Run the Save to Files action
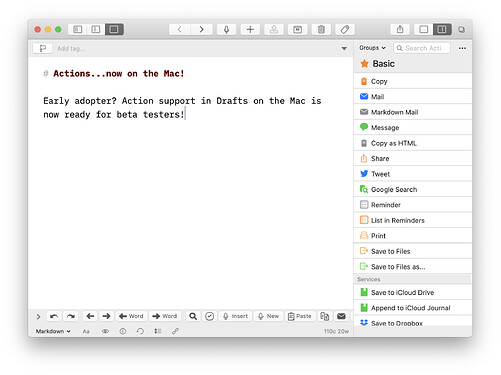 [413, 251]
